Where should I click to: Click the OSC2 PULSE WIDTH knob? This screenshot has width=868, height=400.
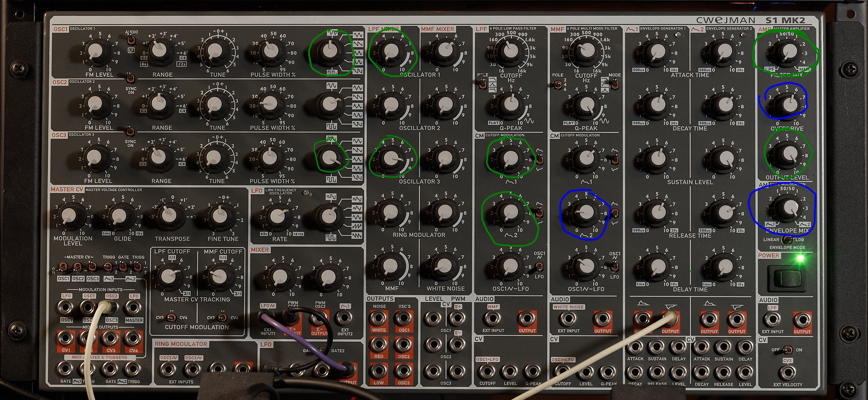click(x=270, y=104)
